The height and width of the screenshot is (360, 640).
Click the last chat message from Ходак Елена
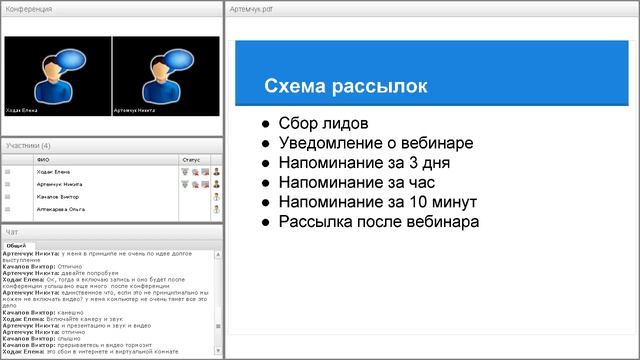(91, 351)
